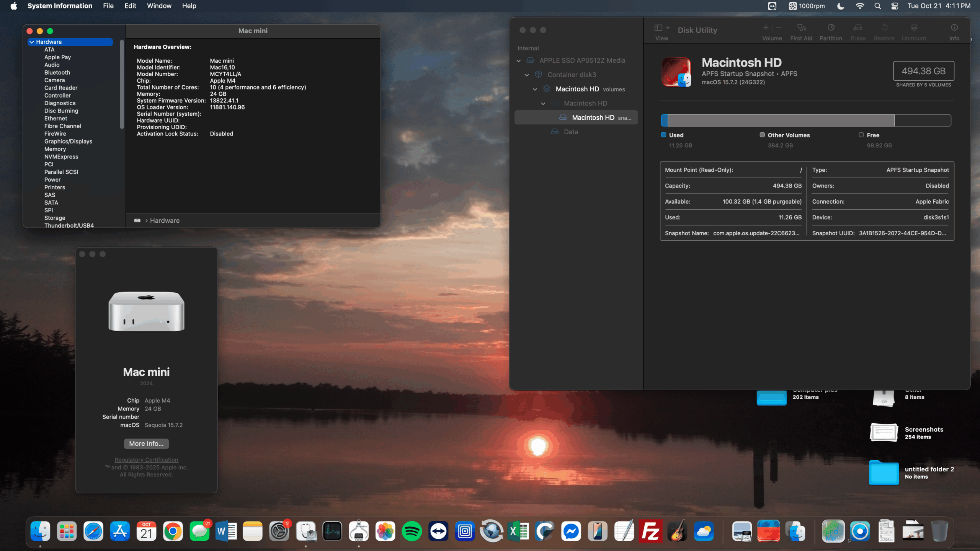Click the More Info... button

(x=146, y=443)
